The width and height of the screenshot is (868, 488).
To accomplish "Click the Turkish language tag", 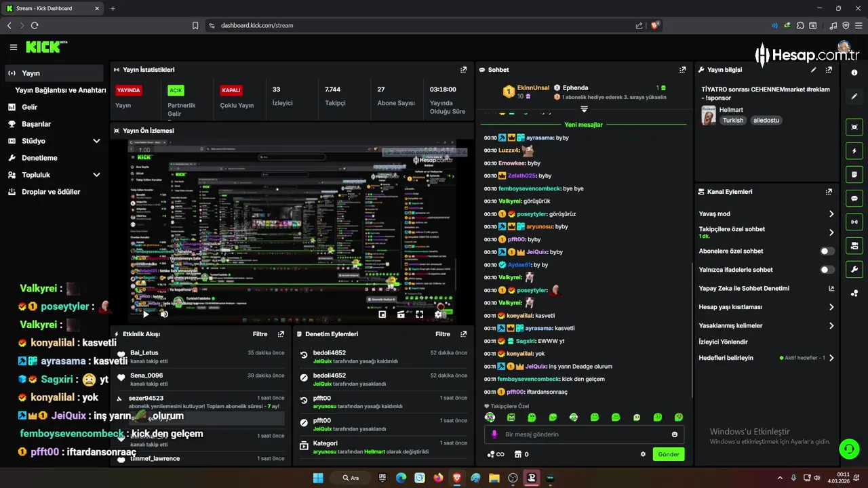I will pyautogui.click(x=732, y=120).
